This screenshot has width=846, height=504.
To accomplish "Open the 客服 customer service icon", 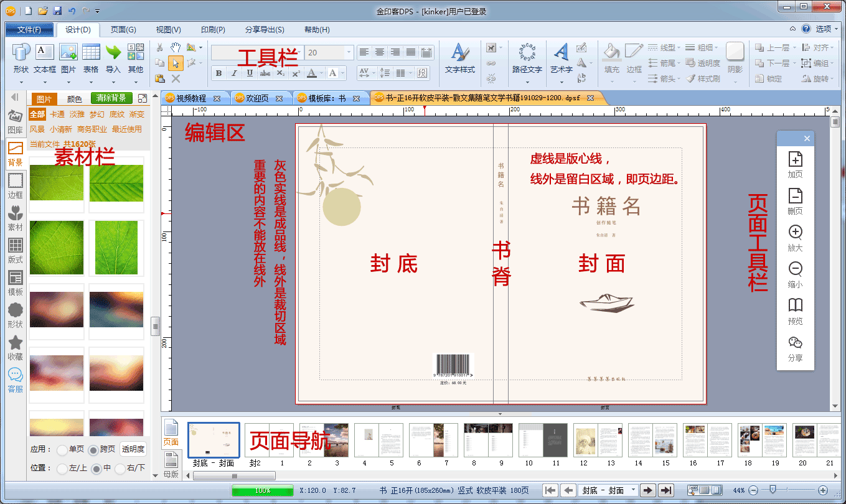I will (x=16, y=379).
